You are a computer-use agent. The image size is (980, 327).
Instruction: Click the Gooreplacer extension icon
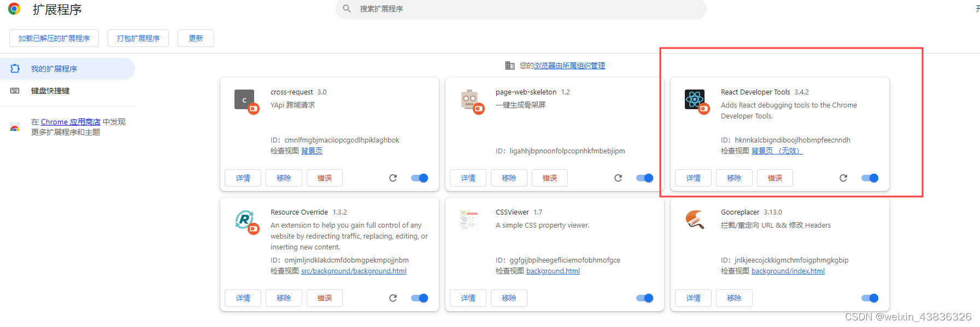(695, 219)
